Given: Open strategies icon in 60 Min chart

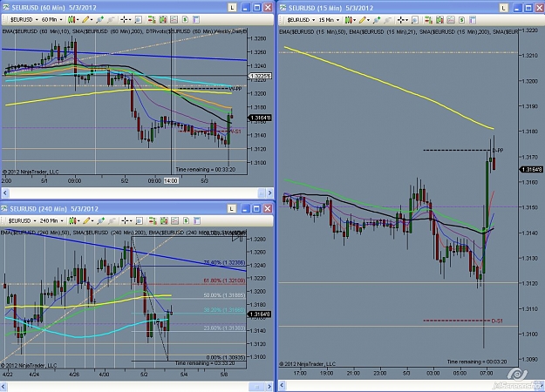Looking at the screenshot, I should click(185, 20).
